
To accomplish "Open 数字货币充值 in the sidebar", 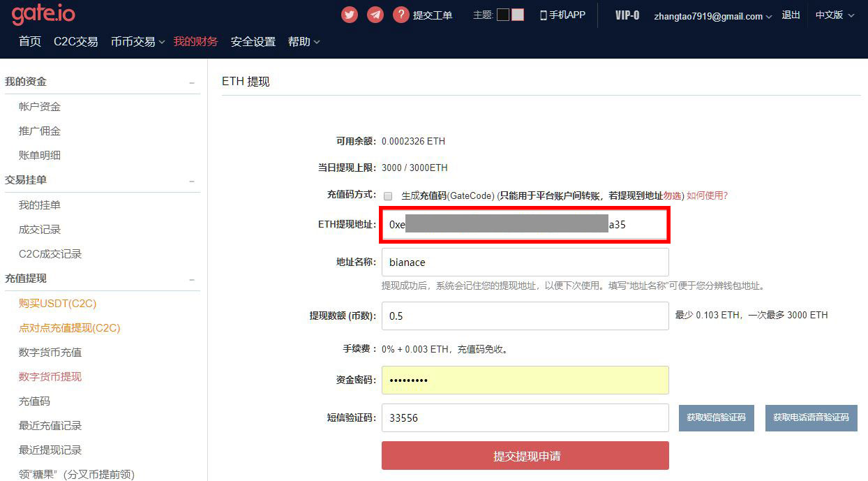I will [x=50, y=353].
